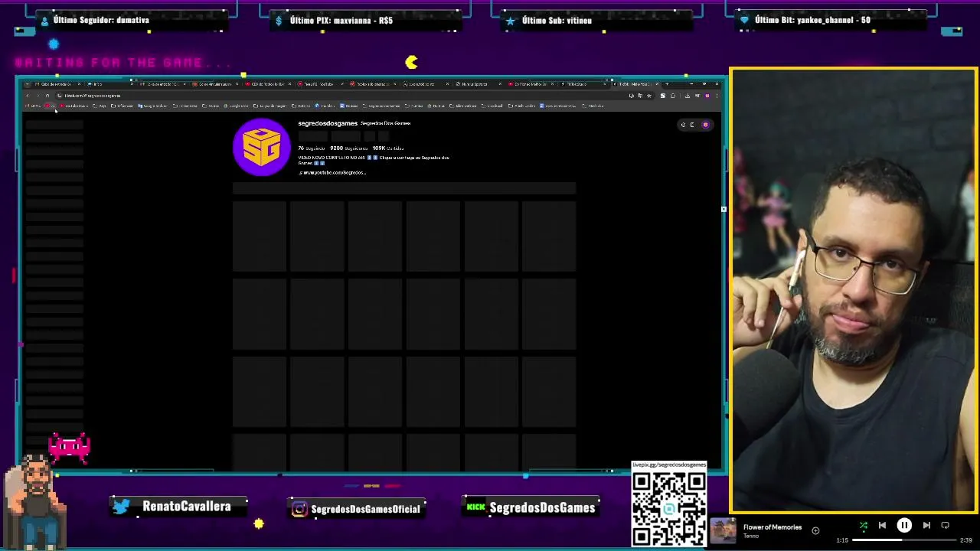
Task: Click the livepix QR code
Action: point(669,508)
